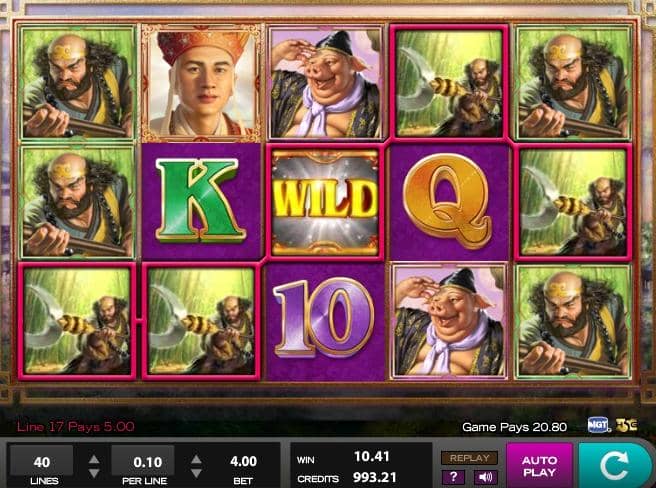Screen dimensions: 656x488
Task: Click the monk portrait symbol
Action: tap(202, 82)
